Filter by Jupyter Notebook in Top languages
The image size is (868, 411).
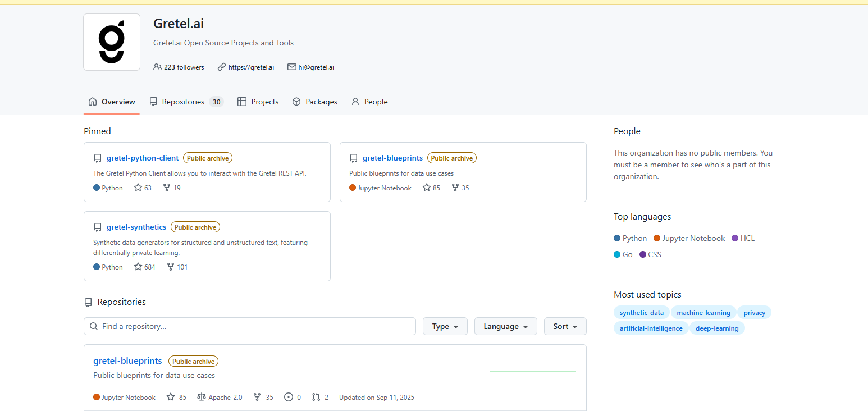(689, 238)
